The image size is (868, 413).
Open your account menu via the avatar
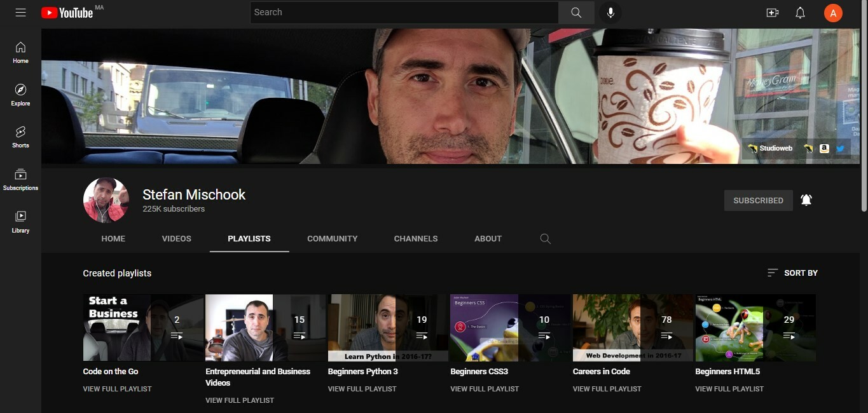tap(833, 12)
